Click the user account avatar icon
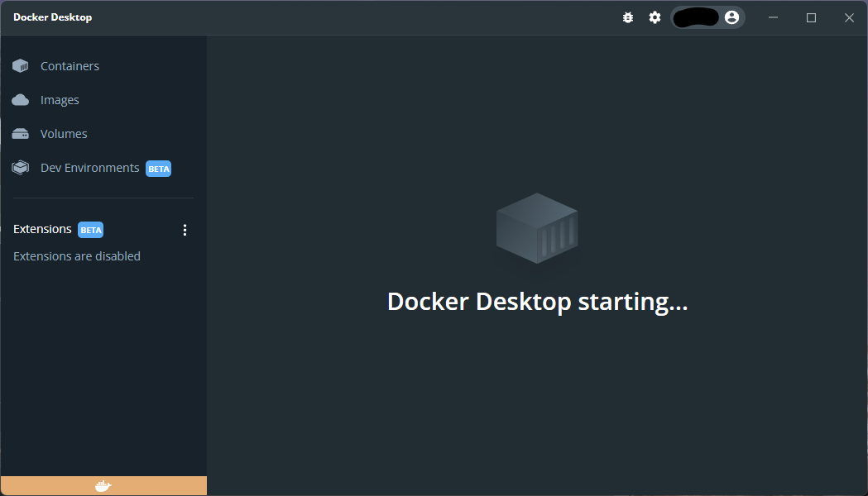 tap(731, 17)
